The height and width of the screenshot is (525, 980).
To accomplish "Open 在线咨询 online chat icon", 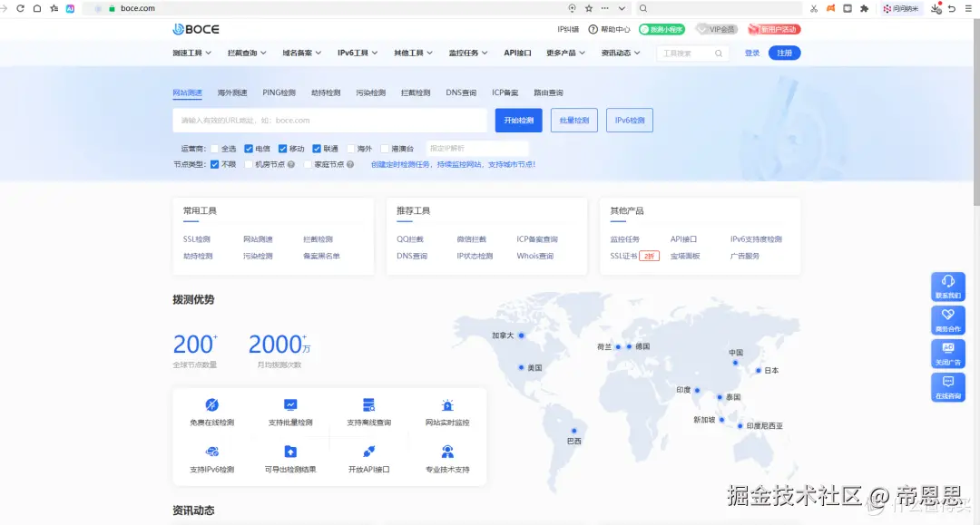I will [947, 386].
